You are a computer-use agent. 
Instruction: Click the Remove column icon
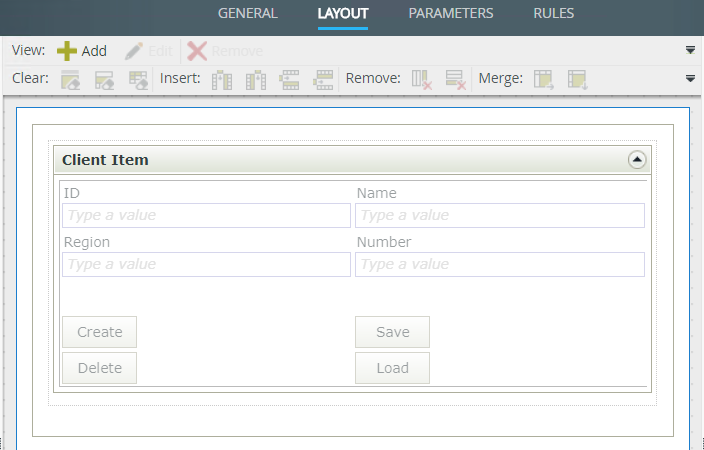[x=422, y=79]
